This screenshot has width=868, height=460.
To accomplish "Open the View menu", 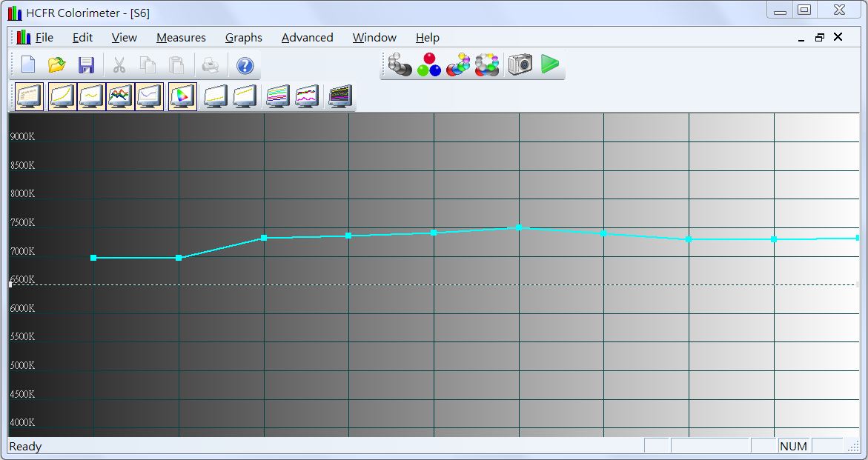I will (124, 38).
